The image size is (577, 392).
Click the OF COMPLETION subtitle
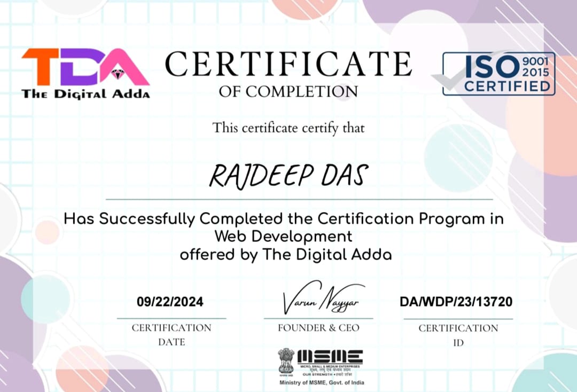[x=288, y=91]
